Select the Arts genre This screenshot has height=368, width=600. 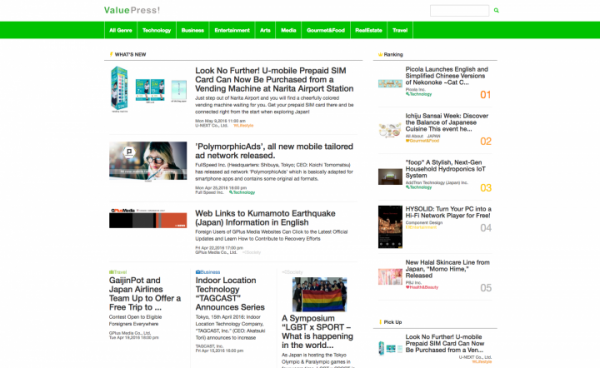[265, 30]
